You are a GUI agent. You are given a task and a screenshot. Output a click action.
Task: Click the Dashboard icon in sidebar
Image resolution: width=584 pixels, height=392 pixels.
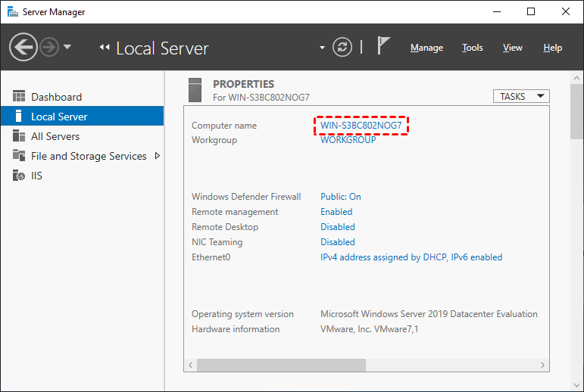coord(19,97)
